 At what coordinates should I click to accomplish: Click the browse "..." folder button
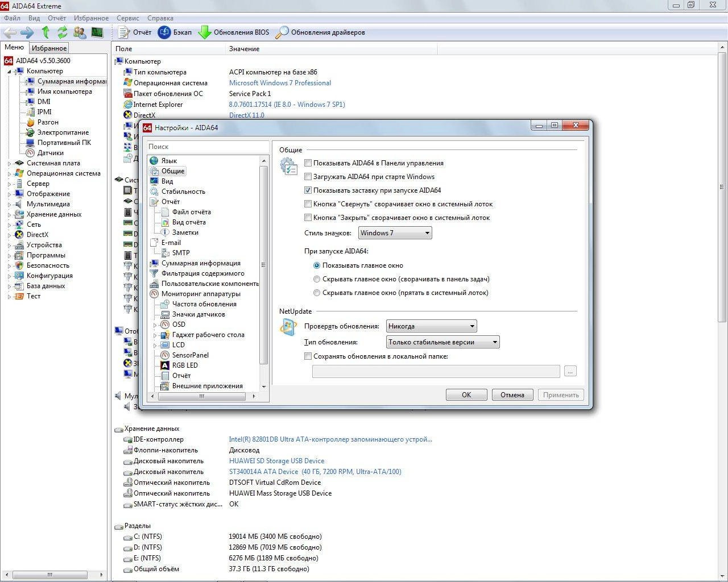pos(570,371)
